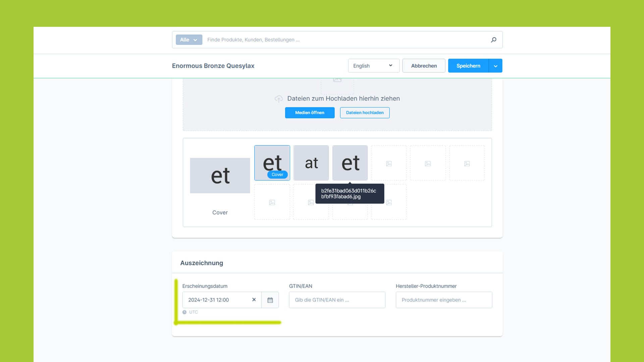The image size is (644, 362).
Task: Click the Abbrechen menu action
Action: [424, 65]
